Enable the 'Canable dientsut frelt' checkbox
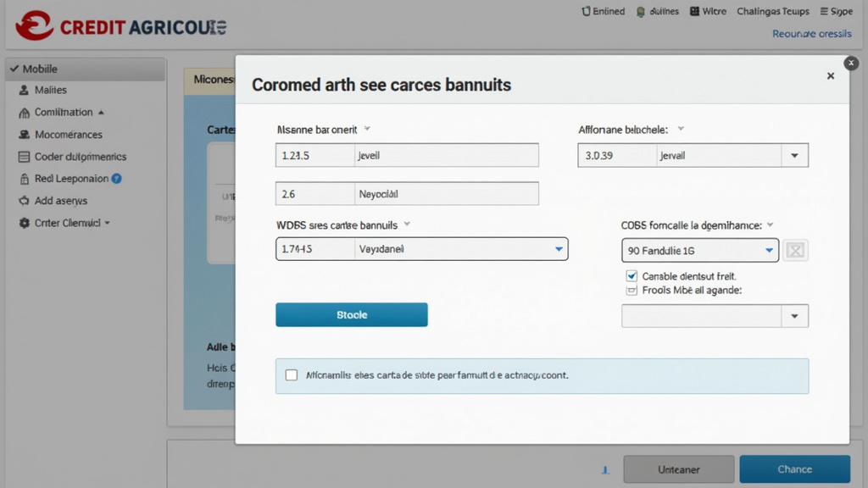The width and height of the screenshot is (868, 488). point(632,275)
